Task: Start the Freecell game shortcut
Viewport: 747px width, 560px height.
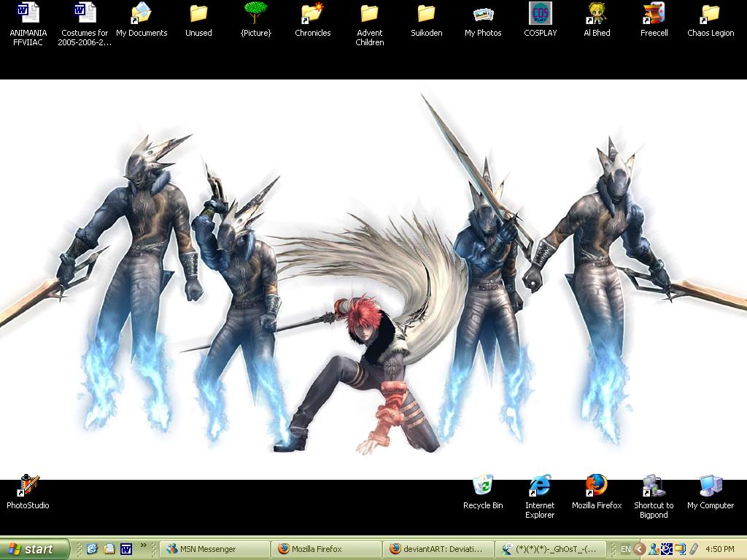Action: [x=654, y=13]
